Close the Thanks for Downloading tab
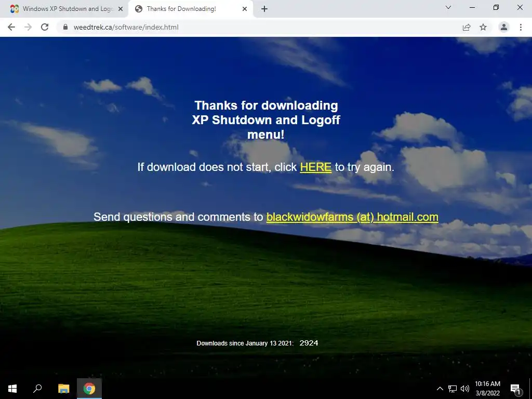The width and height of the screenshot is (532, 399). click(245, 9)
